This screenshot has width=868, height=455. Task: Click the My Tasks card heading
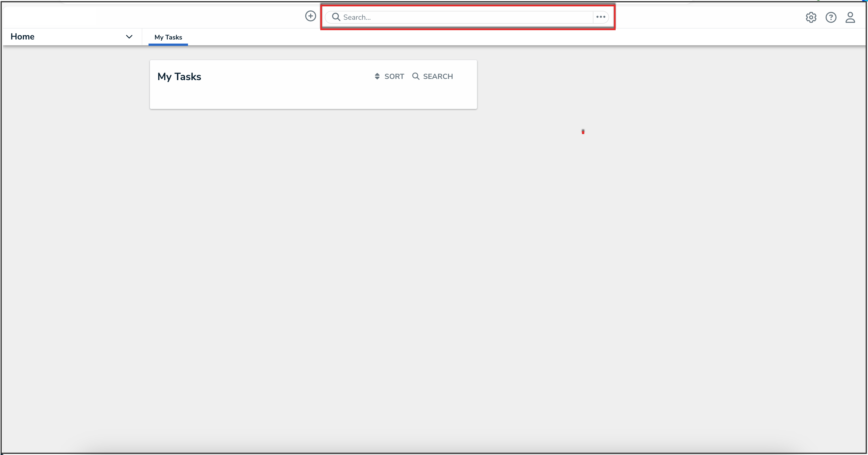[179, 77]
